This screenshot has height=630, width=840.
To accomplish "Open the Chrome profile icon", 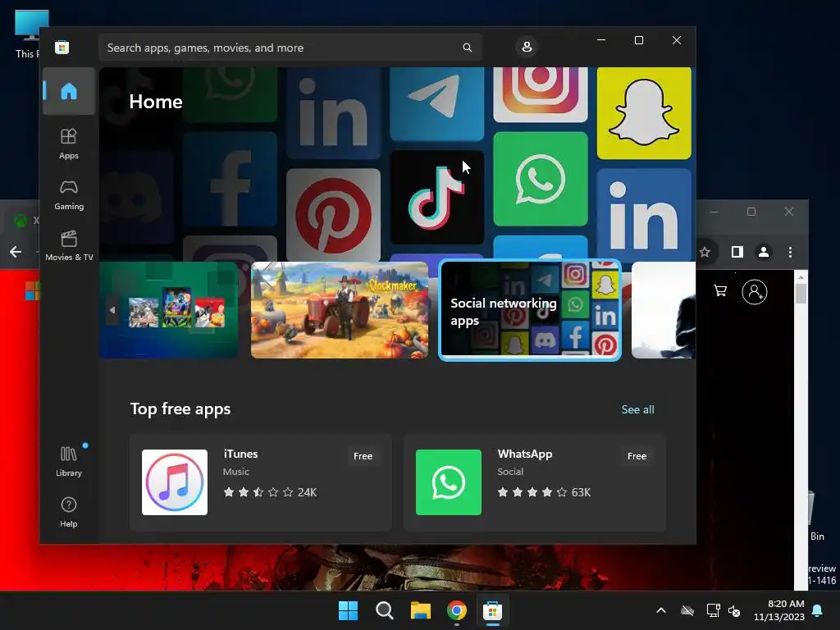I will click(x=764, y=252).
